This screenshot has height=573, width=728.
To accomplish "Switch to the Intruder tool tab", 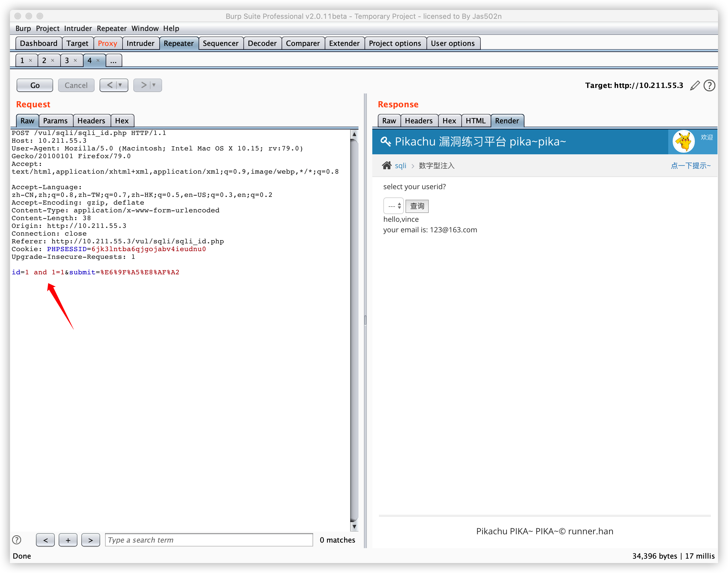I will (140, 43).
